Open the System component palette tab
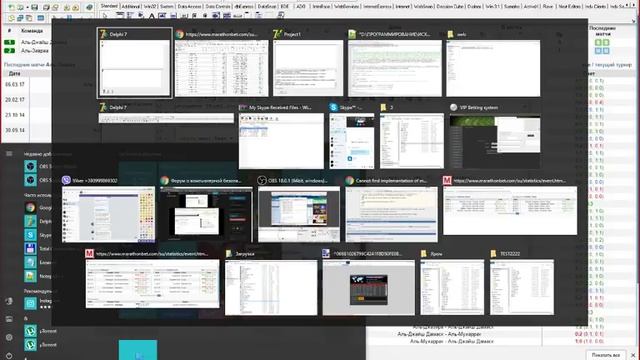The height and width of the screenshot is (360, 640). (167, 7)
